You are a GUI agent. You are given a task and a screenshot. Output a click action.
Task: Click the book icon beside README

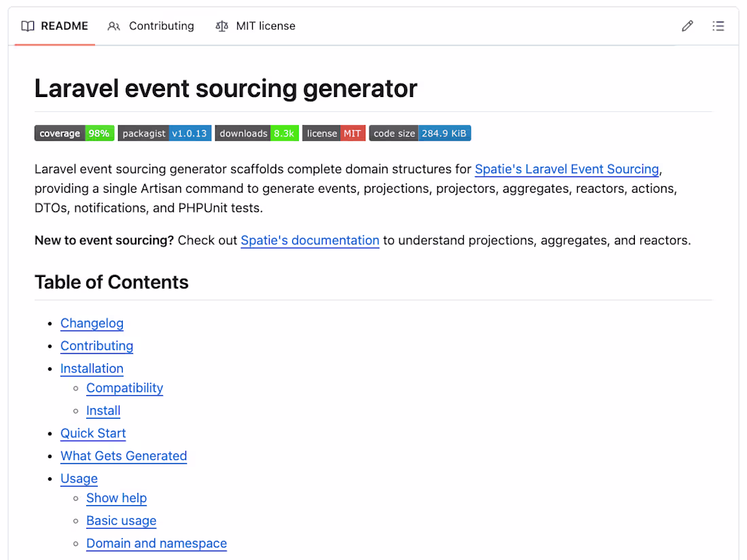tap(28, 26)
